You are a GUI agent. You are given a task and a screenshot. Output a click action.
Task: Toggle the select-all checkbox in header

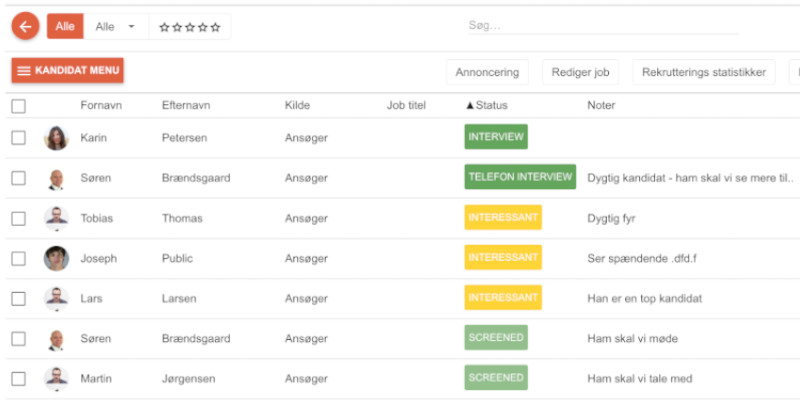point(19,106)
